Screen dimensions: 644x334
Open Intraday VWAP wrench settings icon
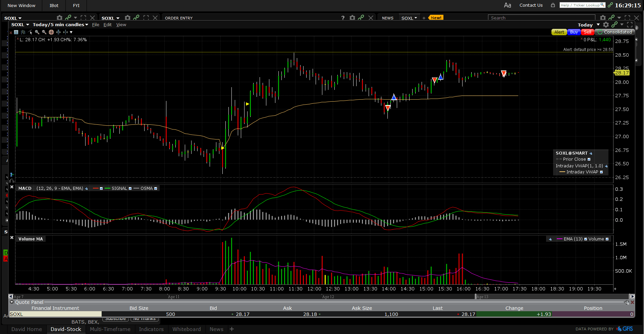point(606,166)
